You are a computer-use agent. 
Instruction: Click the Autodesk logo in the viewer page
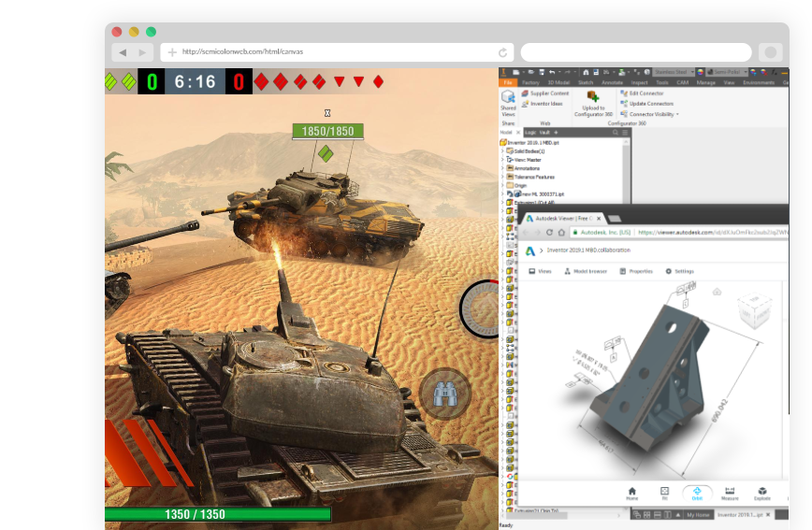[x=529, y=251]
